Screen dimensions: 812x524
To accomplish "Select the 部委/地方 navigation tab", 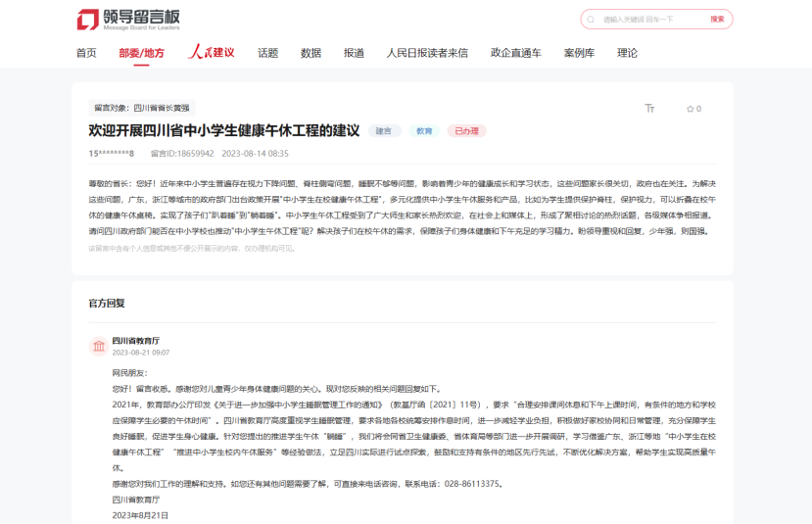I will click(x=142, y=53).
